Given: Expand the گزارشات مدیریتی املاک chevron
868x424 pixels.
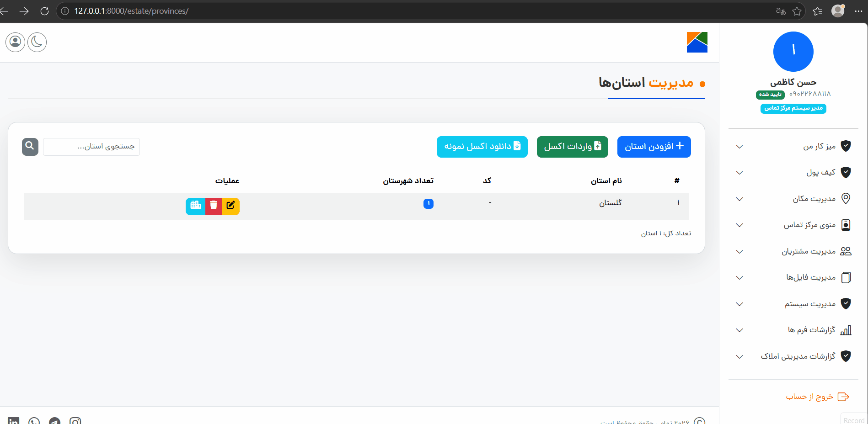Looking at the screenshot, I should point(739,357).
